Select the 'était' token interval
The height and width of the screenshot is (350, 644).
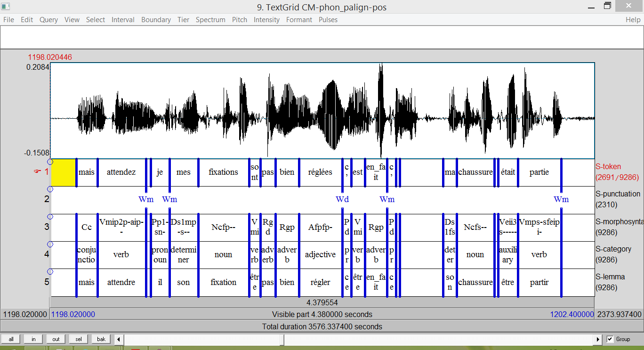click(508, 172)
